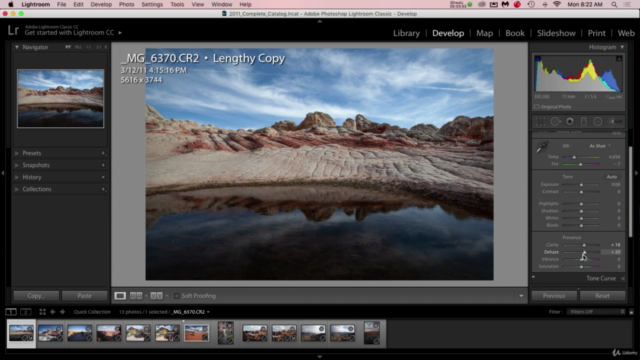Select the orange desert filmstrip thumbnail
This screenshot has height=360, width=640.
[x=196, y=333]
